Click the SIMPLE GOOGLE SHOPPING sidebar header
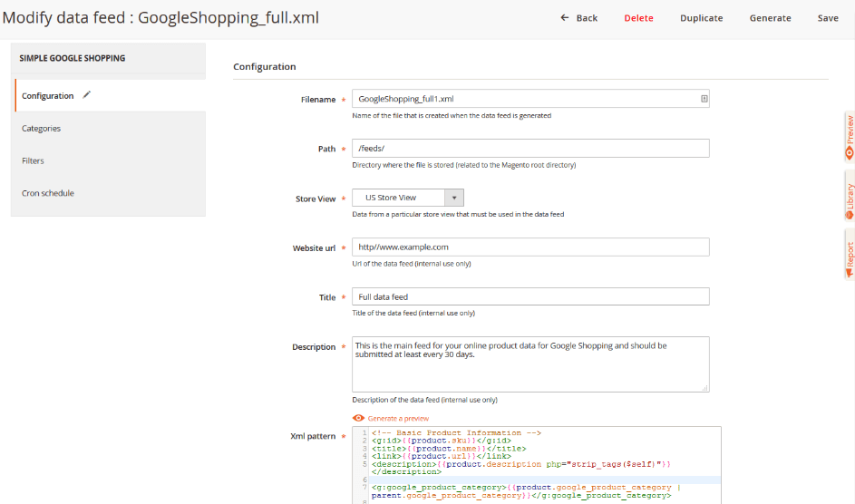This screenshot has width=855, height=504. click(72, 58)
